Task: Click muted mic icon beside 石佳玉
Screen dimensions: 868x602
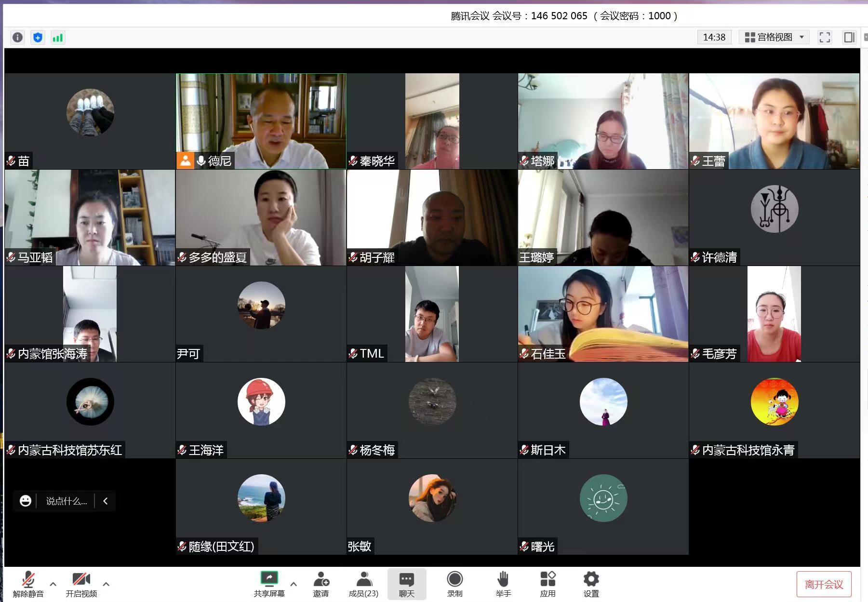Action: tap(524, 354)
